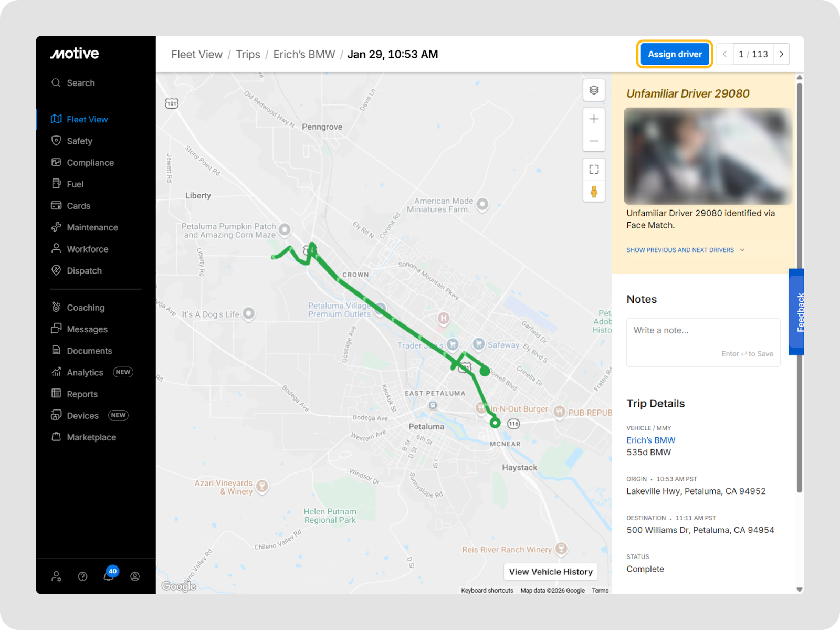Screen dimensions: 840x630
Task: Toggle fullscreen map view
Action: [594, 169]
